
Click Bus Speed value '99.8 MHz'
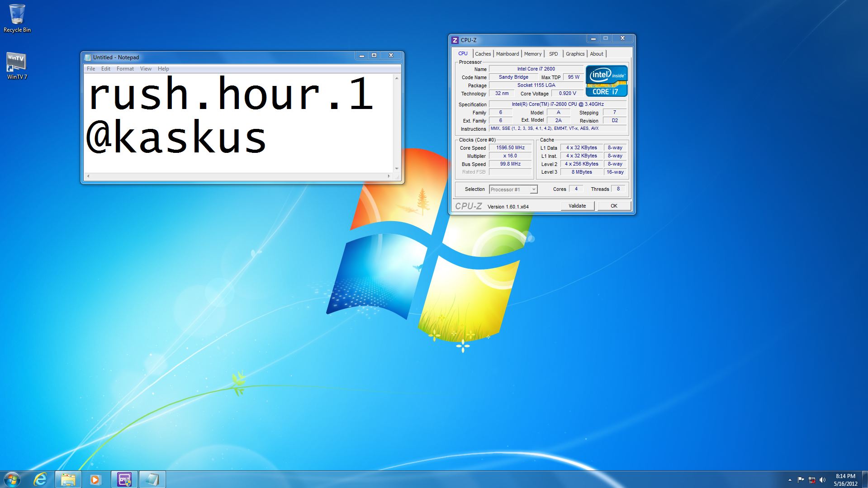(510, 164)
